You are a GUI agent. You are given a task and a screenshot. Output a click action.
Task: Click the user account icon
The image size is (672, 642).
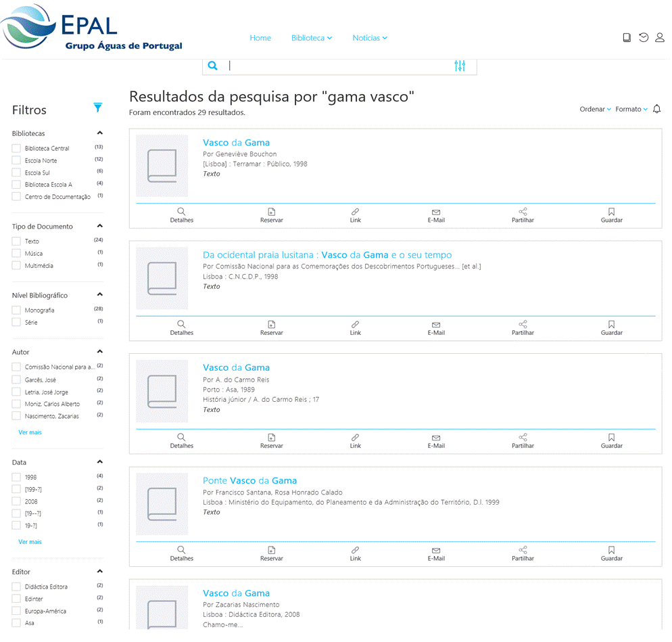tap(660, 38)
